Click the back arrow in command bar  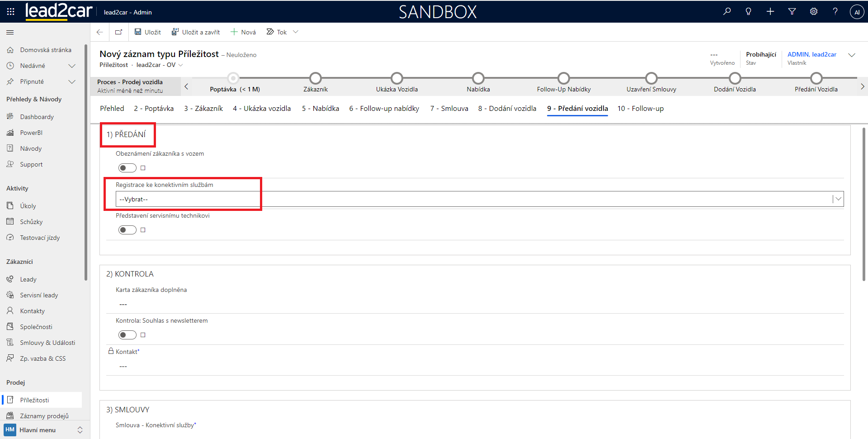click(100, 32)
